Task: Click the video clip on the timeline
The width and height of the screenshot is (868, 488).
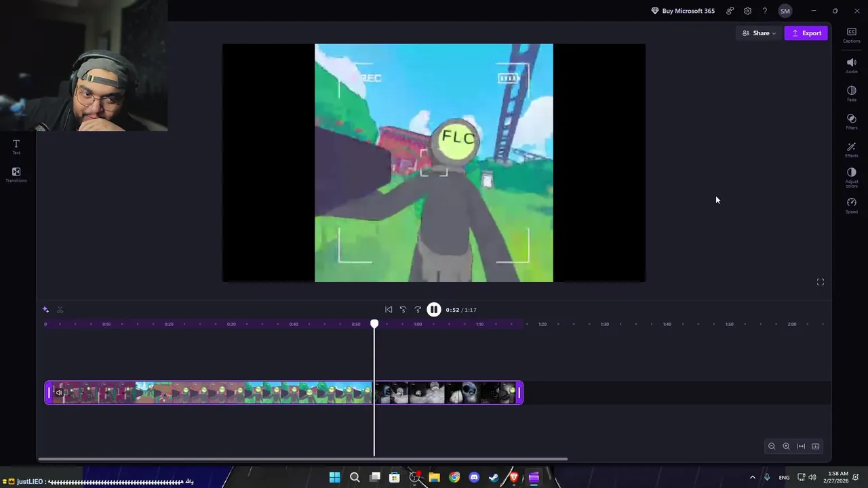Action: [284, 392]
